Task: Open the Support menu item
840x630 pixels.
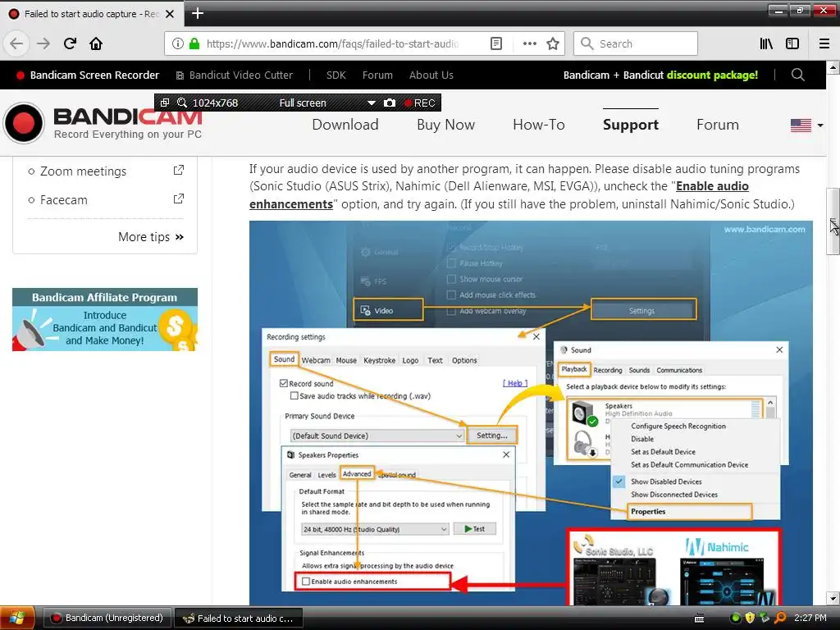Action: 631,125
